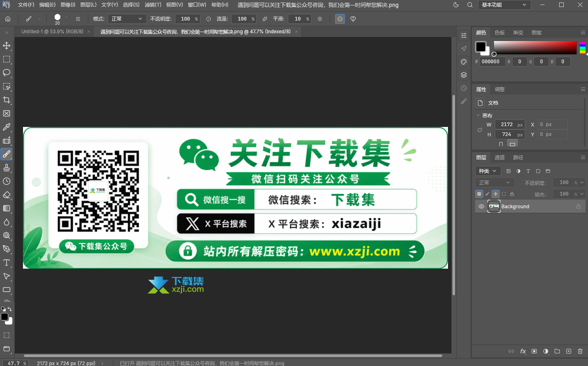Toggle the Background layer lock

click(579, 207)
